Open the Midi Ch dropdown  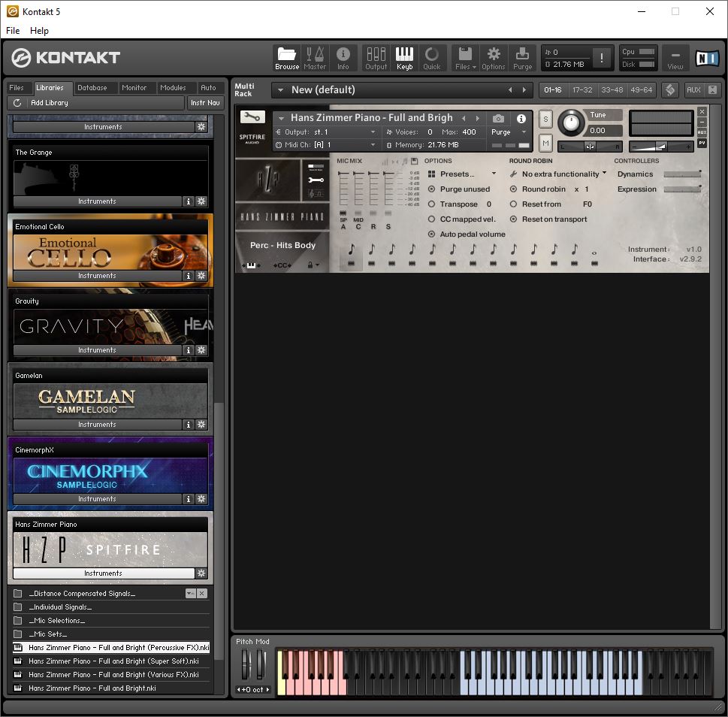(373, 145)
